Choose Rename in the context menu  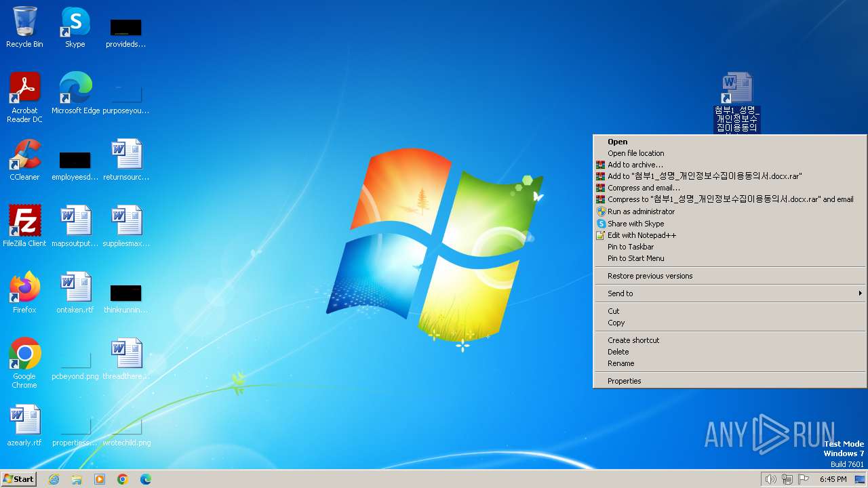click(730, 363)
